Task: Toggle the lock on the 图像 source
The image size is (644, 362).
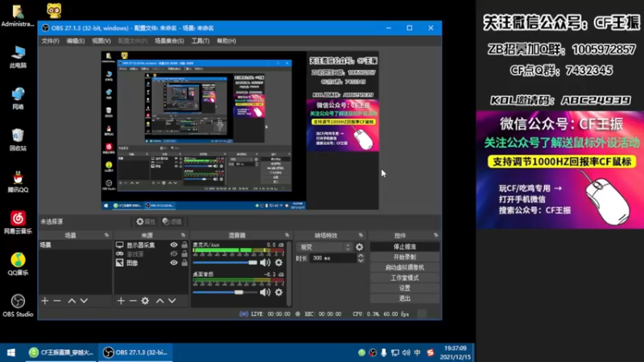Action: [x=184, y=263]
